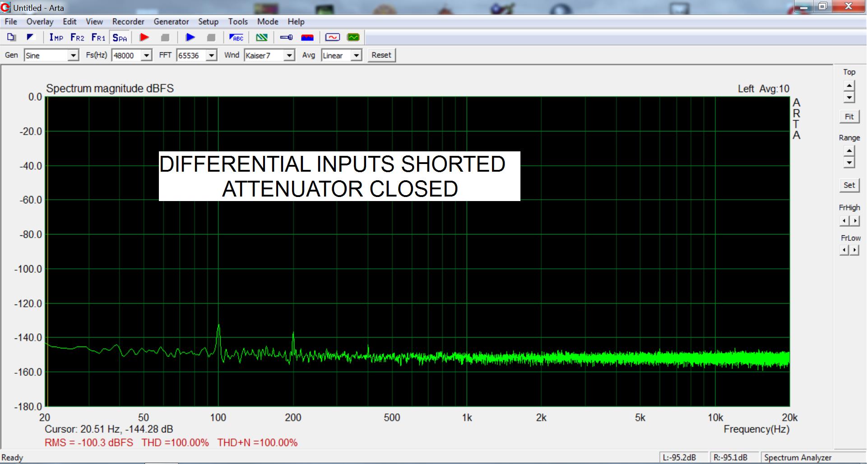Switch to IMP impulse response mode
This screenshot has height=464, width=868.
click(x=56, y=37)
